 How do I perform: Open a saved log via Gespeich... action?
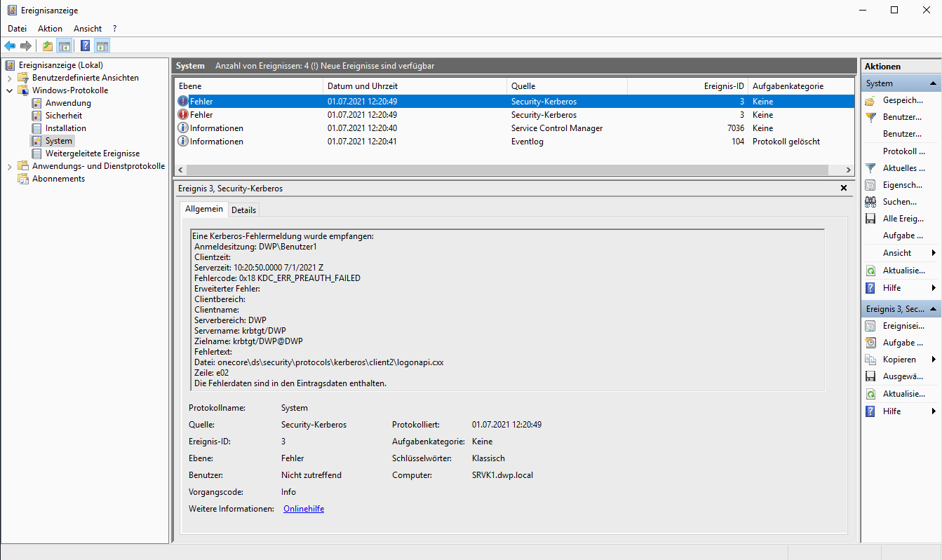[x=902, y=100]
